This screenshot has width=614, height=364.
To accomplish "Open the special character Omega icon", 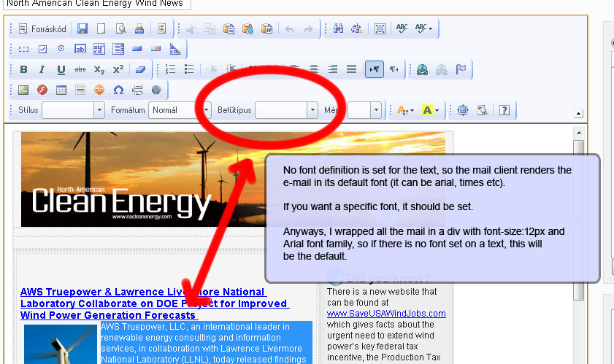I will 118,90.
